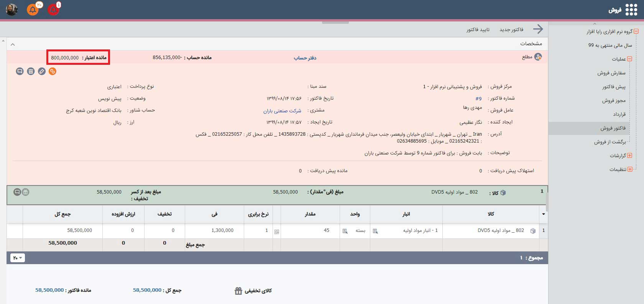Sort by مقدار column header
644x304 pixels.
(310, 214)
